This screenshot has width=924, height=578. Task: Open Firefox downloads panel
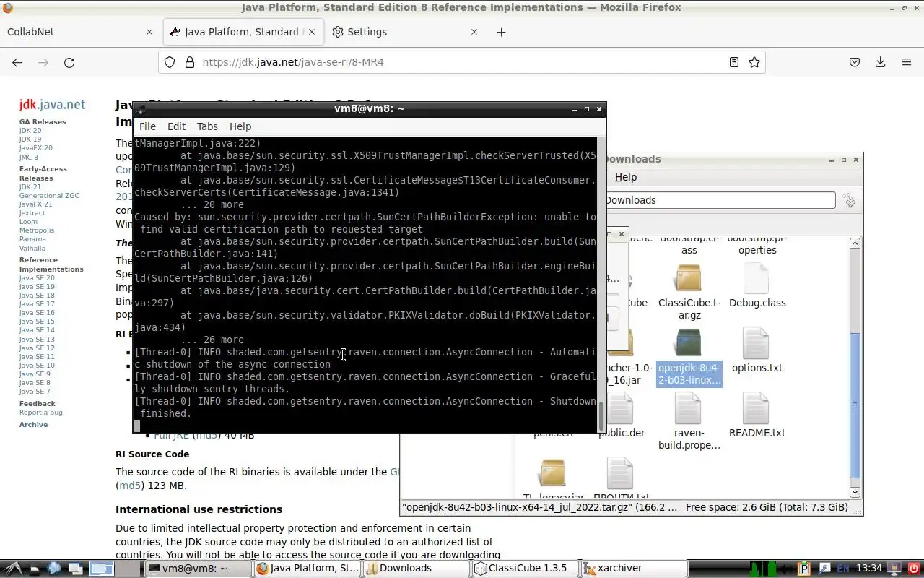(880, 62)
